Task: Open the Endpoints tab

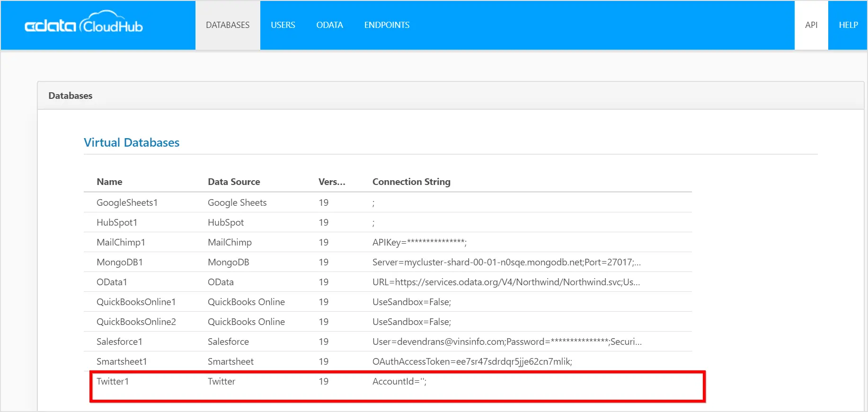Action: click(387, 25)
